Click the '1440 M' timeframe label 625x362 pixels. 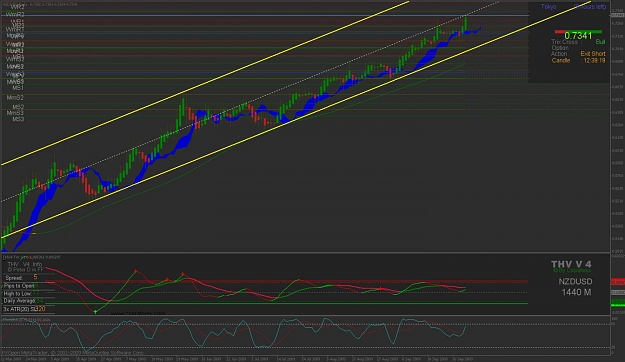click(576, 292)
